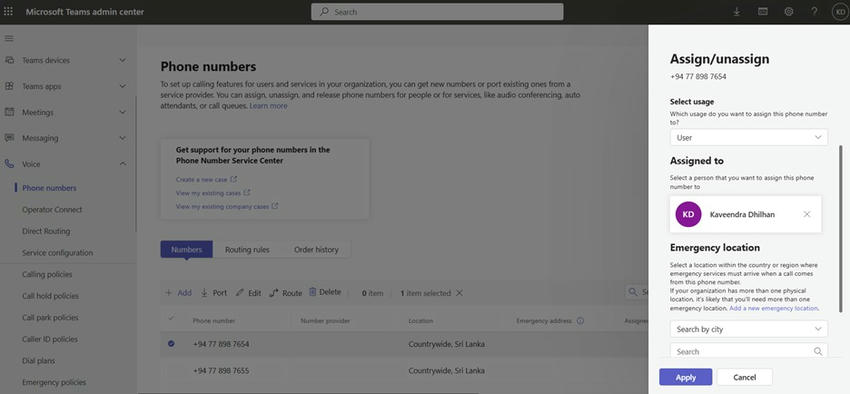Click the Cancel button
Image resolution: width=850 pixels, height=394 pixels.
[745, 377]
